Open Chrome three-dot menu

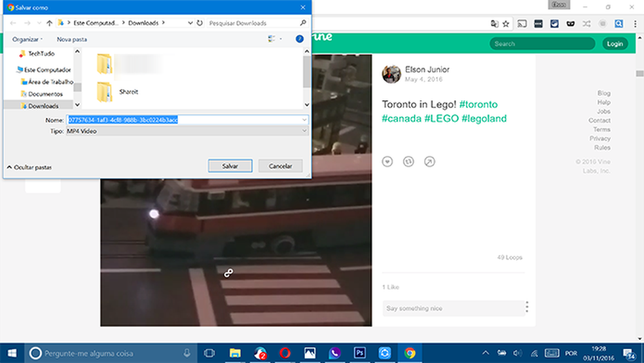pyautogui.click(x=635, y=24)
